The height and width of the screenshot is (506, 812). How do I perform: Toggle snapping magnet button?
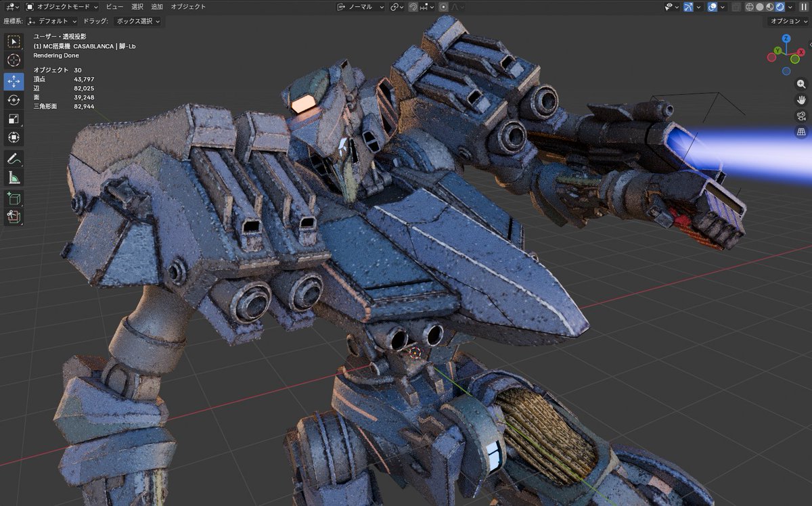coord(413,6)
